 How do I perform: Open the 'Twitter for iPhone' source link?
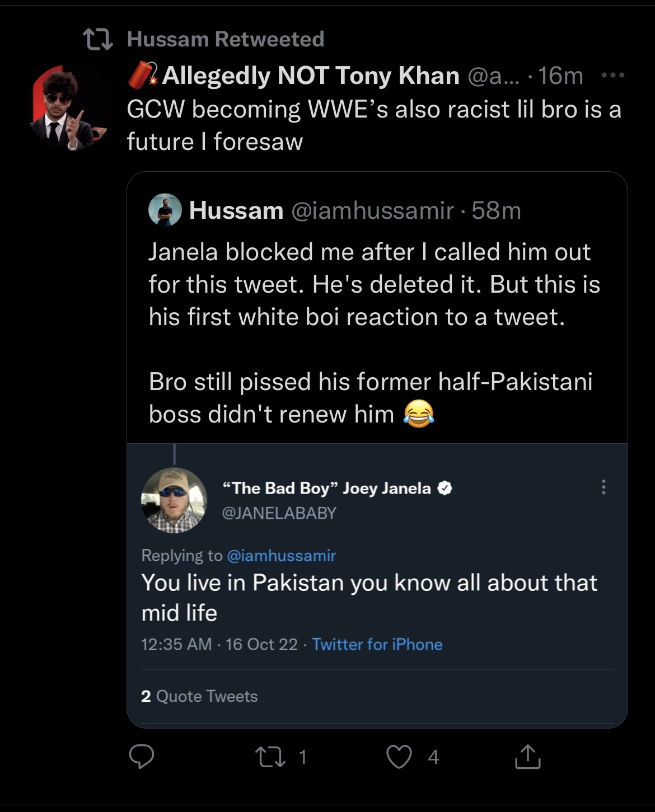click(x=377, y=644)
